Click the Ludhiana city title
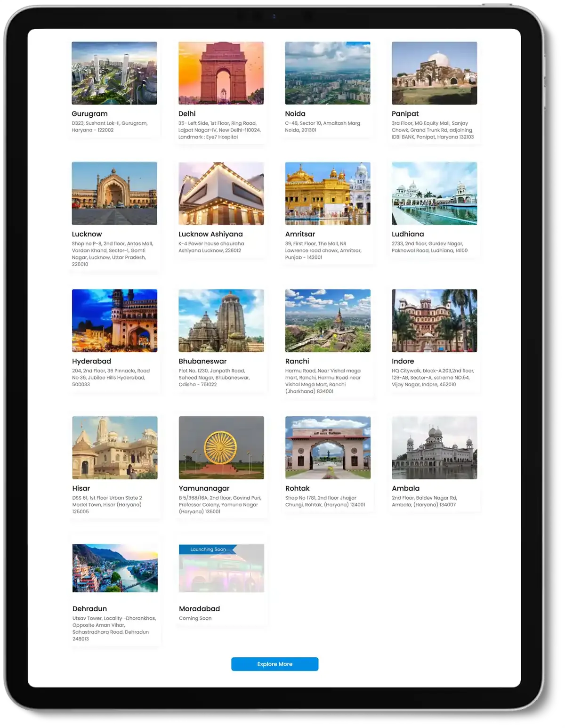Image resolution: width=565 pixels, height=728 pixels. click(408, 234)
